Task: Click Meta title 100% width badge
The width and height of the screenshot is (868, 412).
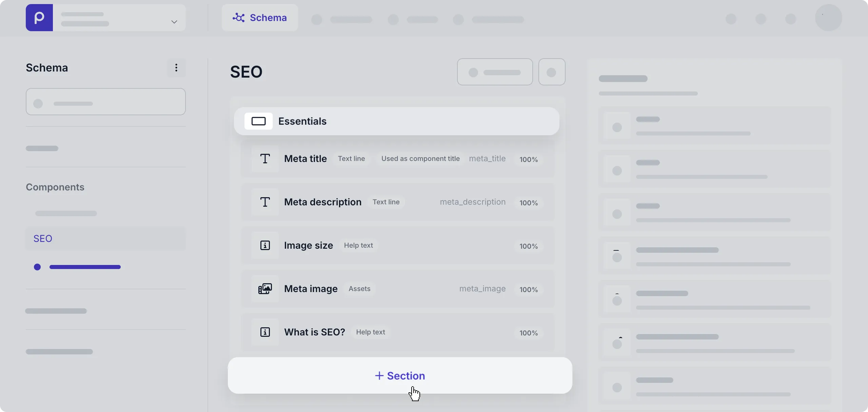Action: pos(529,159)
